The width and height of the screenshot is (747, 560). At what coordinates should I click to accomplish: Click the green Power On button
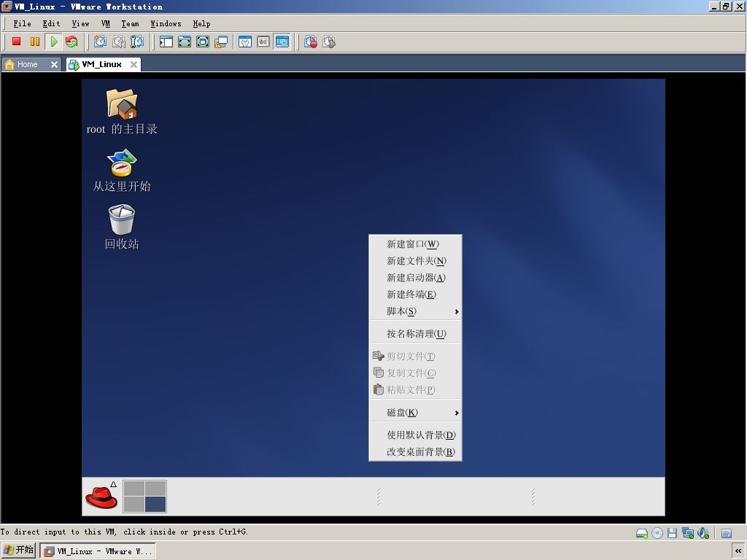pyautogui.click(x=53, y=42)
